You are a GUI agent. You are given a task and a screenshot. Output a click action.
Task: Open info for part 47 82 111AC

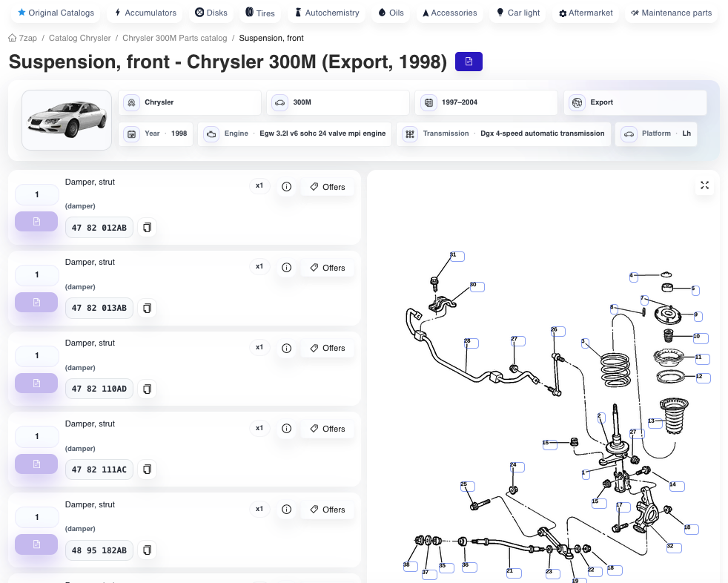[286, 429]
